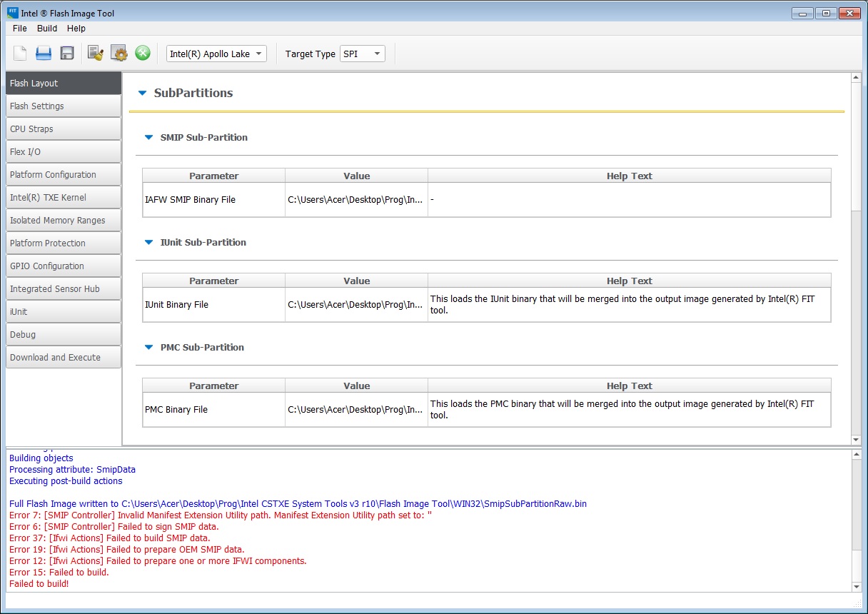Click the green circle X toolbar icon
The height and width of the screenshot is (614, 868).
[x=143, y=53]
